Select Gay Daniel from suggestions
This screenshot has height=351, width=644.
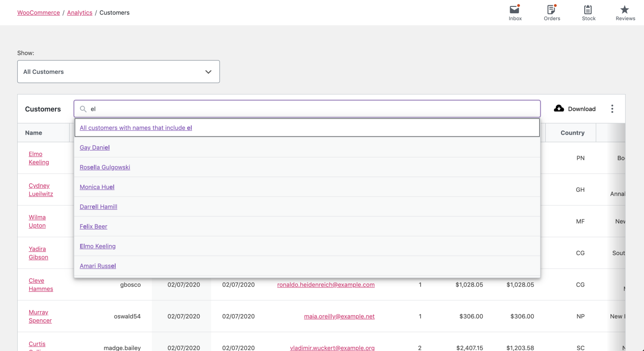(x=95, y=147)
